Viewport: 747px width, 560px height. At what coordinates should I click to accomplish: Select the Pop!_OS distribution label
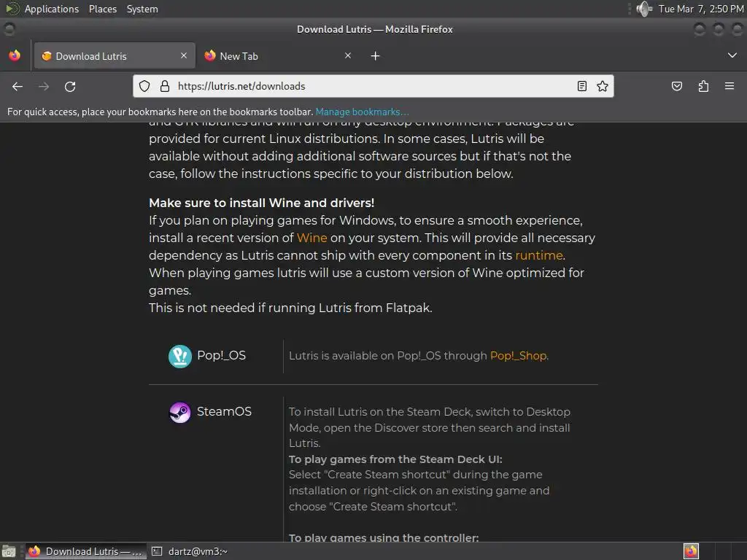click(x=222, y=356)
